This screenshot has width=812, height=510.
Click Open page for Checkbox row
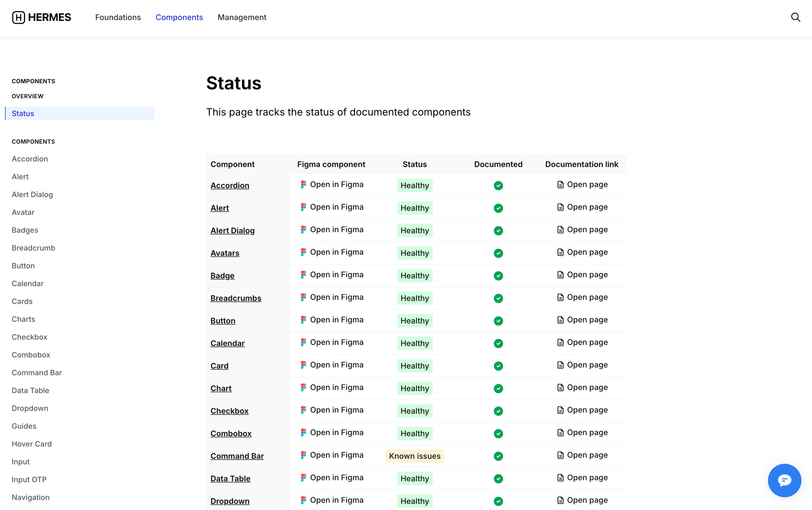[x=587, y=410]
